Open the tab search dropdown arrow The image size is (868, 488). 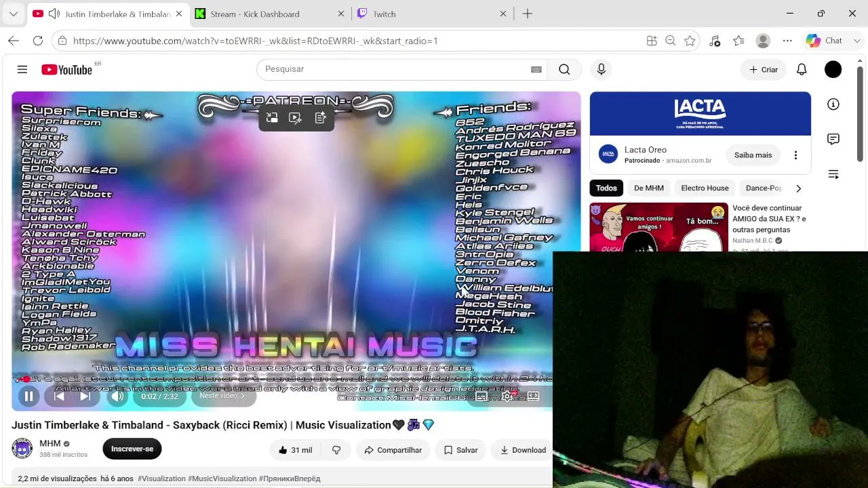14,14
